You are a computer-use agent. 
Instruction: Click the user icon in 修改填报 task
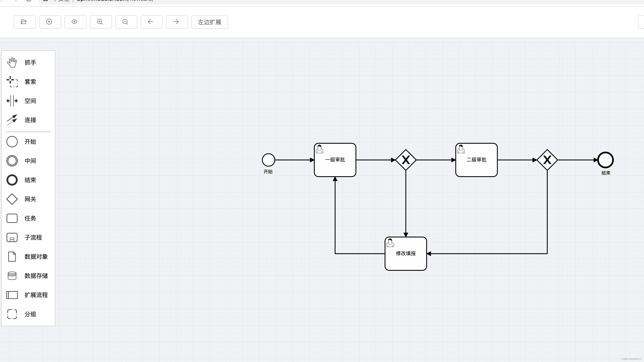tap(390, 243)
